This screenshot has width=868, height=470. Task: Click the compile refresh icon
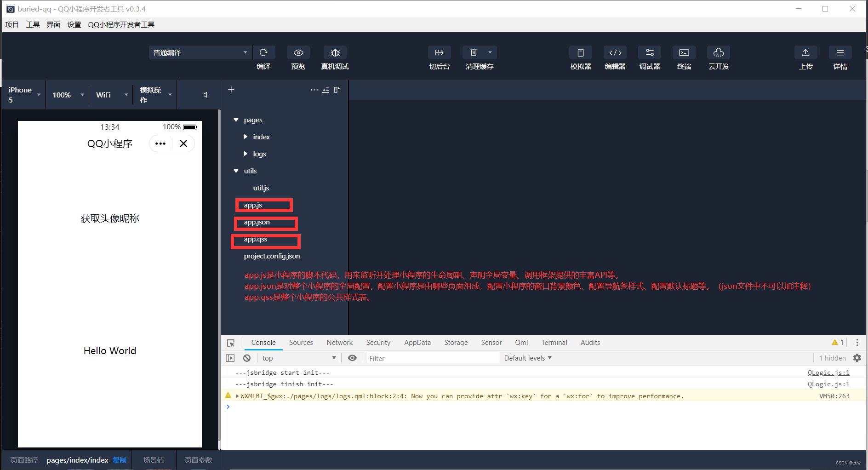tap(263, 52)
